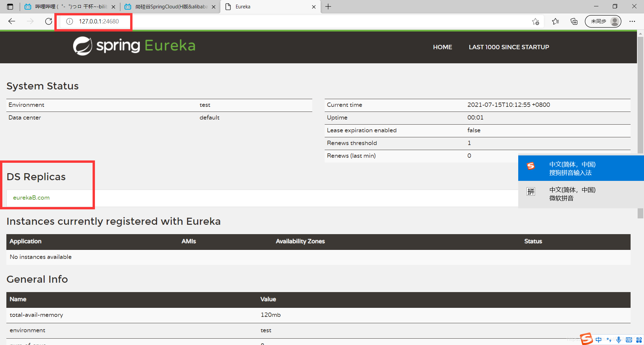This screenshot has width=644, height=345.
Task: Toggle punctuation mode on Sogou toolbar
Action: 609,340
